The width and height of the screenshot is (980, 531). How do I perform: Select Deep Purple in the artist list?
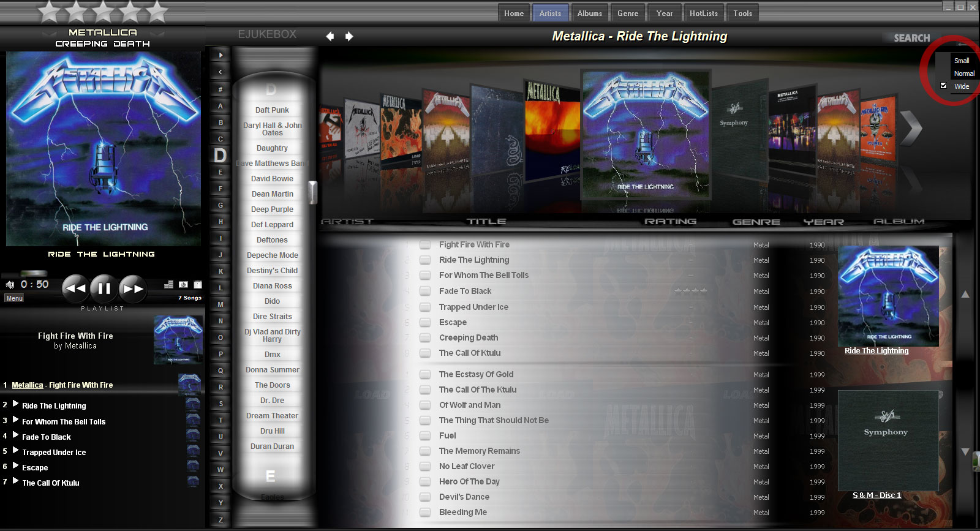point(272,209)
